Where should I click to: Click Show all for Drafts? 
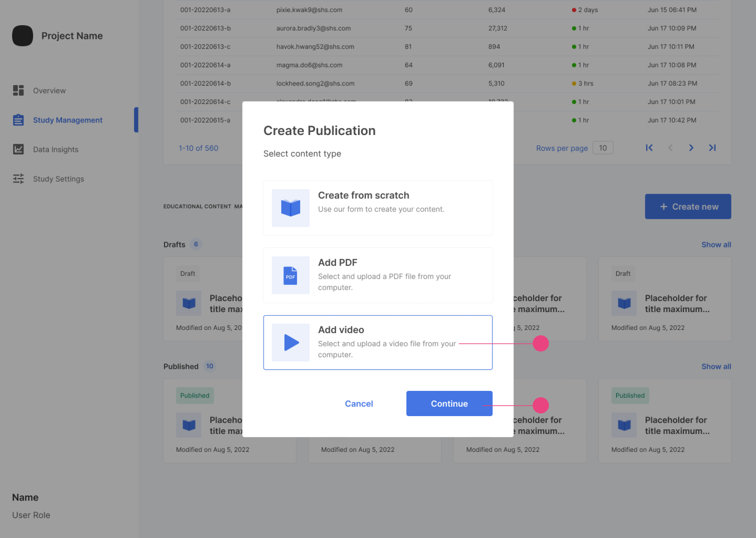tap(716, 245)
